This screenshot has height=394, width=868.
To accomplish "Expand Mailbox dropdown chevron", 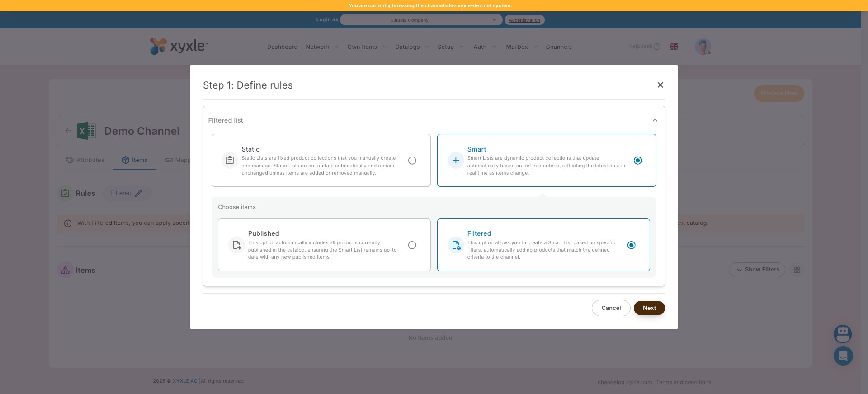I will tap(535, 47).
